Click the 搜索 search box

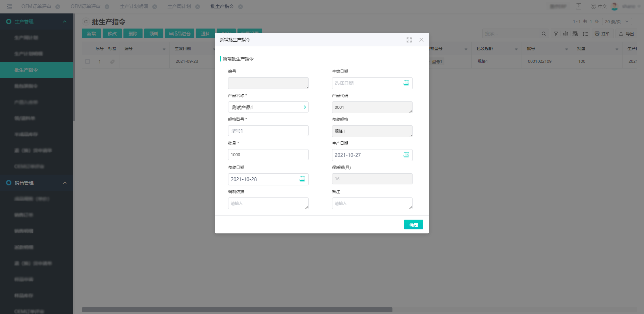click(x=510, y=34)
